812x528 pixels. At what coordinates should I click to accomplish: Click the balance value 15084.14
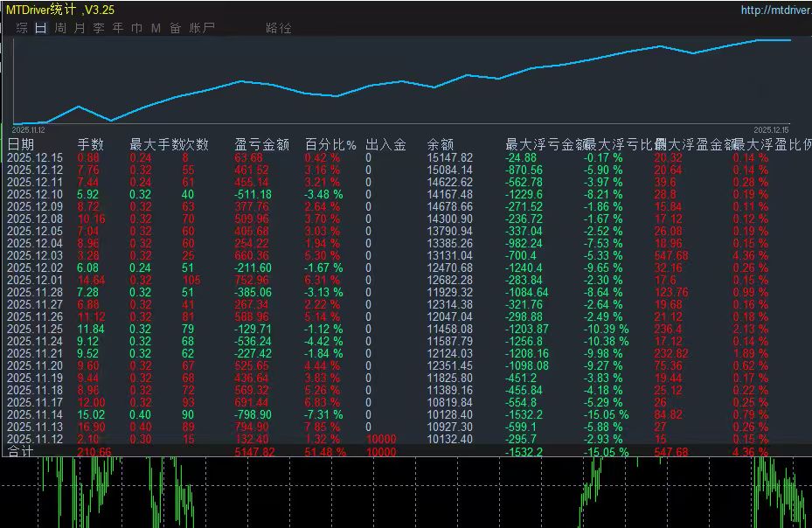(x=449, y=170)
